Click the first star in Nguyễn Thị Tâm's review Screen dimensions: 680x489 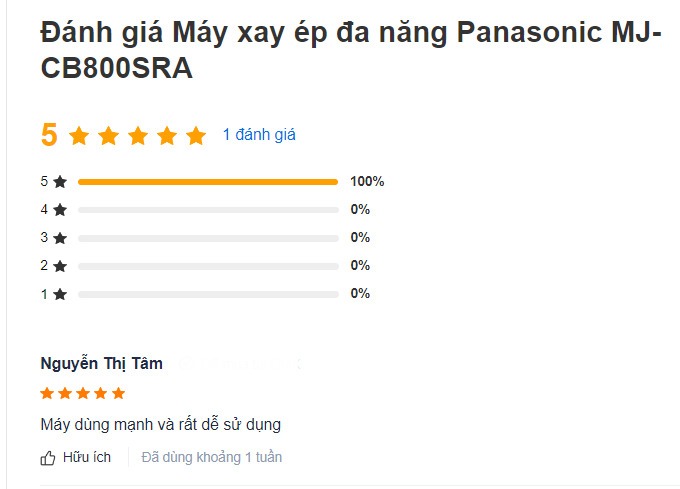click(47, 393)
